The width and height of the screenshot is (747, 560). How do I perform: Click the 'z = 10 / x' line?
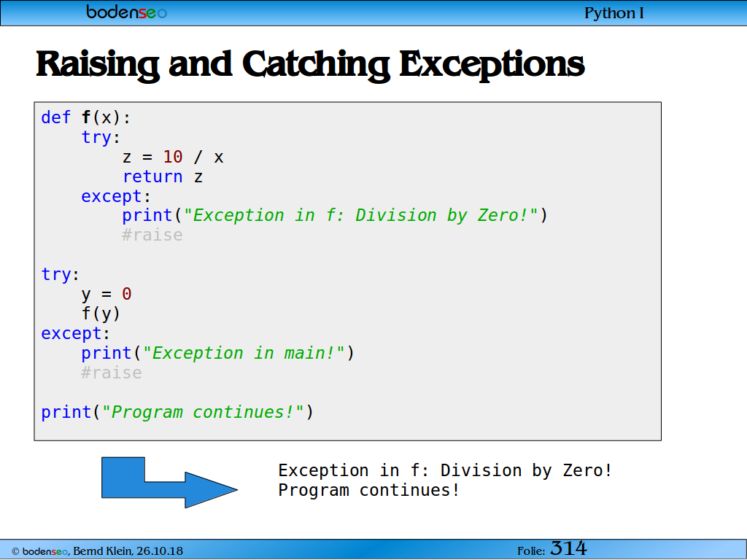[x=172, y=157]
